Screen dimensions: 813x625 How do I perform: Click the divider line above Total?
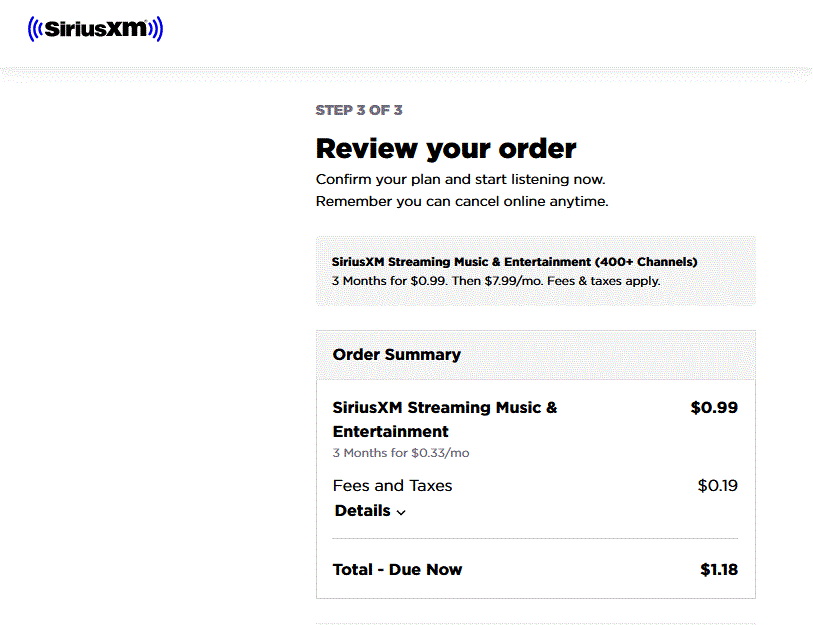[535, 538]
